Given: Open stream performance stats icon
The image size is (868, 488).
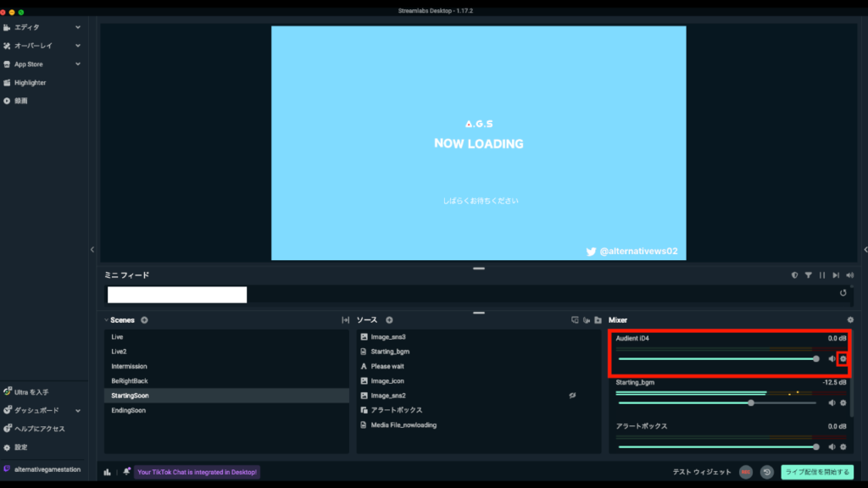Looking at the screenshot, I should pyautogui.click(x=108, y=472).
